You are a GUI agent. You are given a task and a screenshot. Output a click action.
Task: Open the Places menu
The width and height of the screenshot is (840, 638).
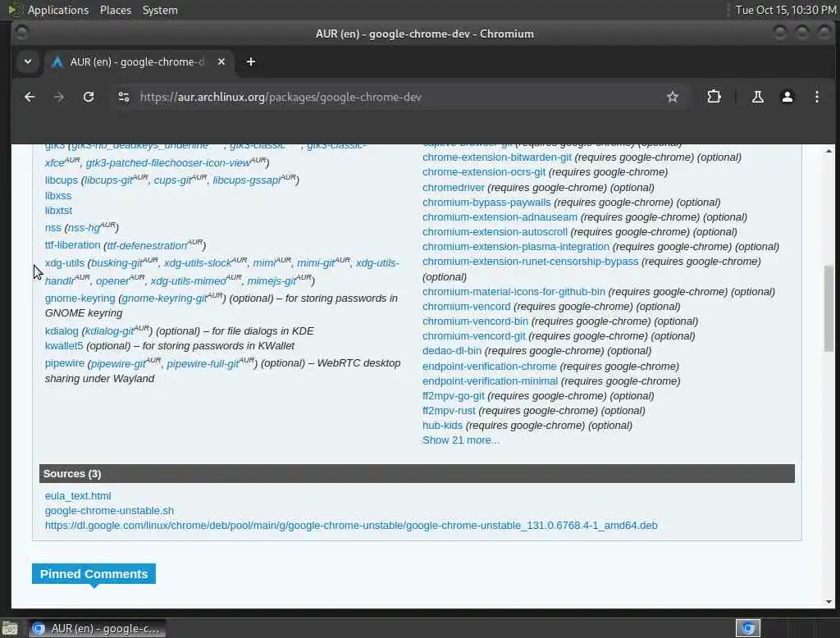point(116,10)
